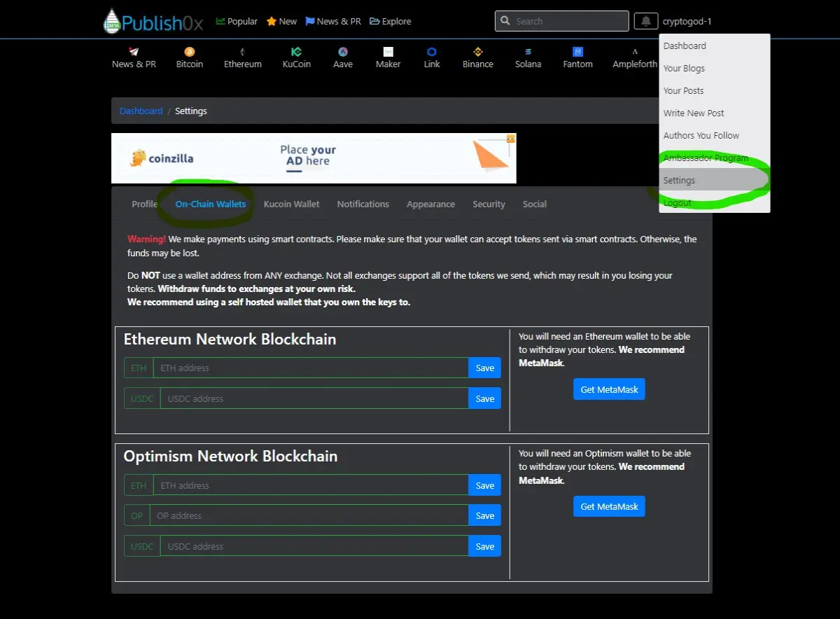Switch to the Profile tab
Viewport: 840px width, 619px height.
click(145, 204)
